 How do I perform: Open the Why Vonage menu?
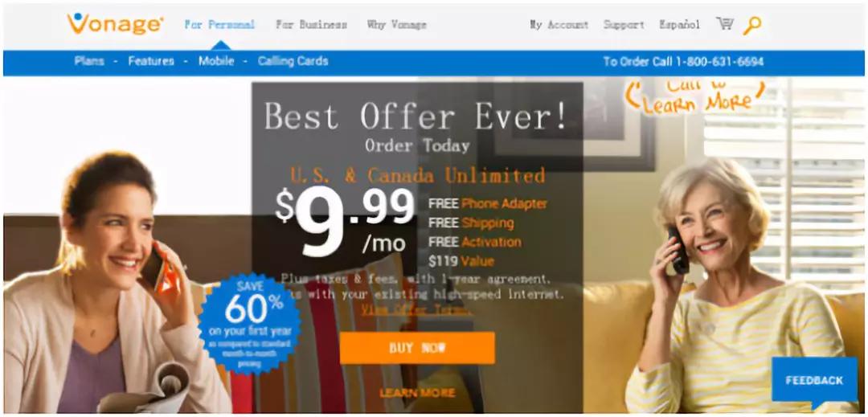(x=397, y=24)
